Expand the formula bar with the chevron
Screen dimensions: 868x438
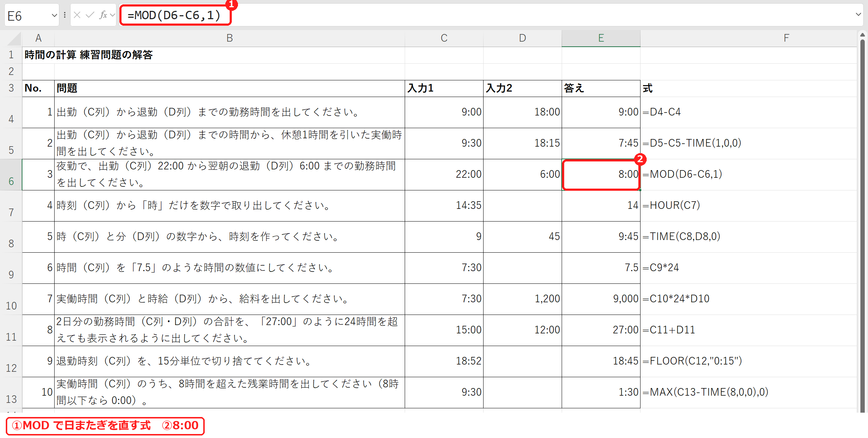[858, 15]
